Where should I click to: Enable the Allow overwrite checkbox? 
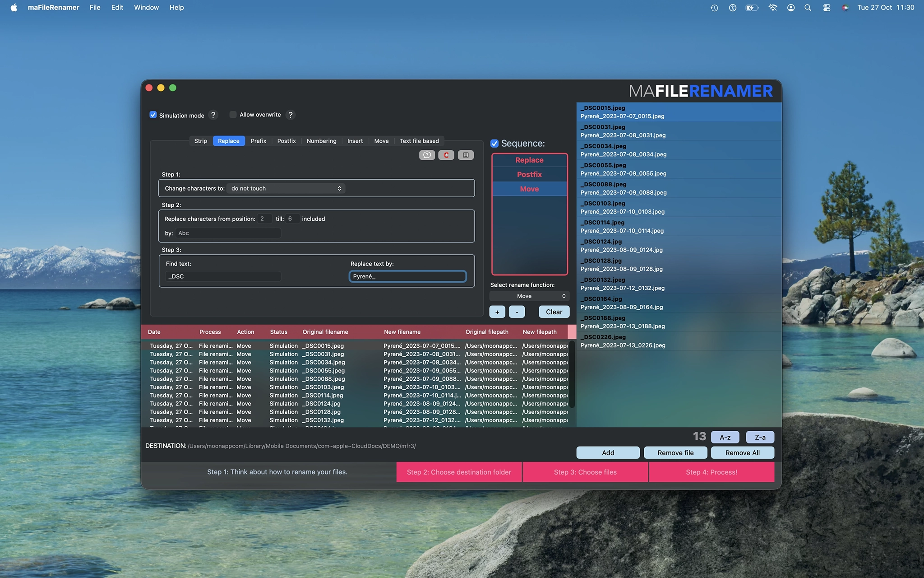pyautogui.click(x=233, y=115)
